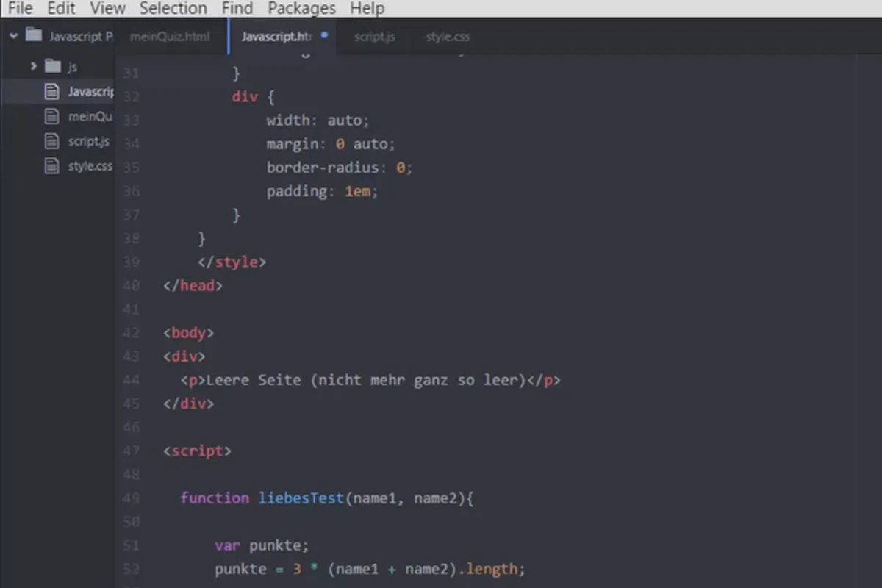The height and width of the screenshot is (588, 882).
Task: Click the 'div {' selector on line 32
Action: [253, 96]
